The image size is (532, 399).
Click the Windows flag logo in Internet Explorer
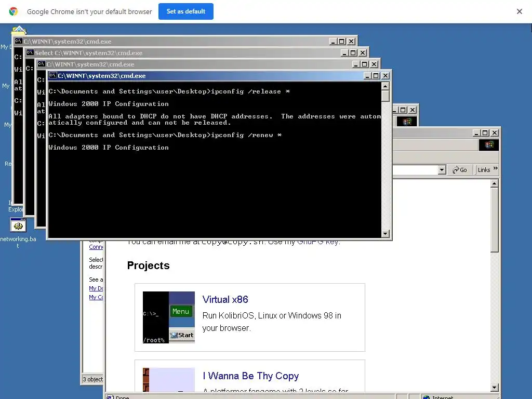click(x=488, y=145)
